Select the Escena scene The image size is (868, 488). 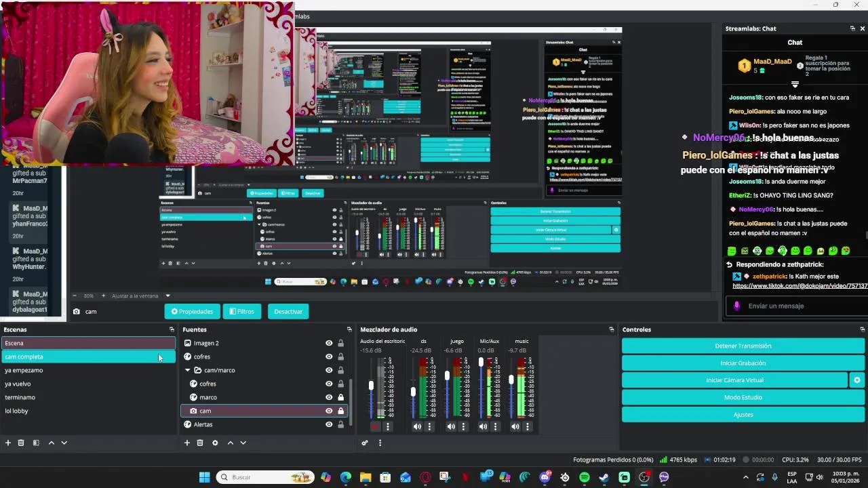point(88,343)
